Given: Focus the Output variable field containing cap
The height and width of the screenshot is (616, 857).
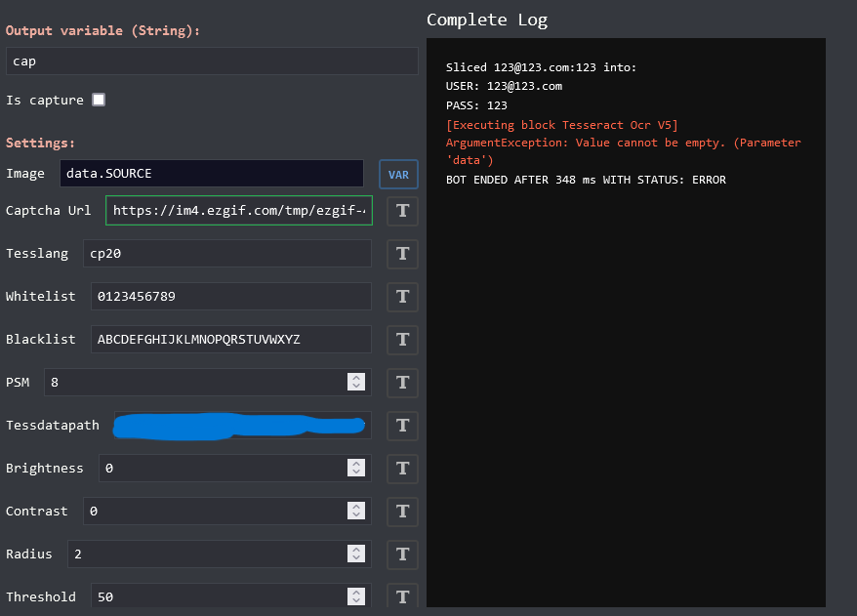Looking at the screenshot, I should pos(212,61).
